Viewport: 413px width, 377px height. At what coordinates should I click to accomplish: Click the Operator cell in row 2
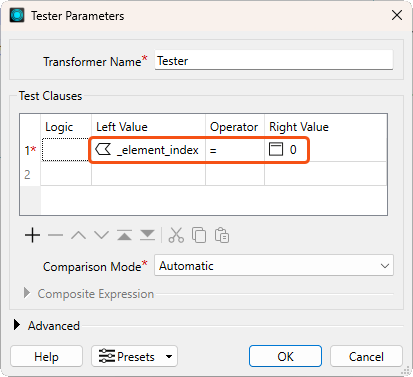tap(235, 174)
